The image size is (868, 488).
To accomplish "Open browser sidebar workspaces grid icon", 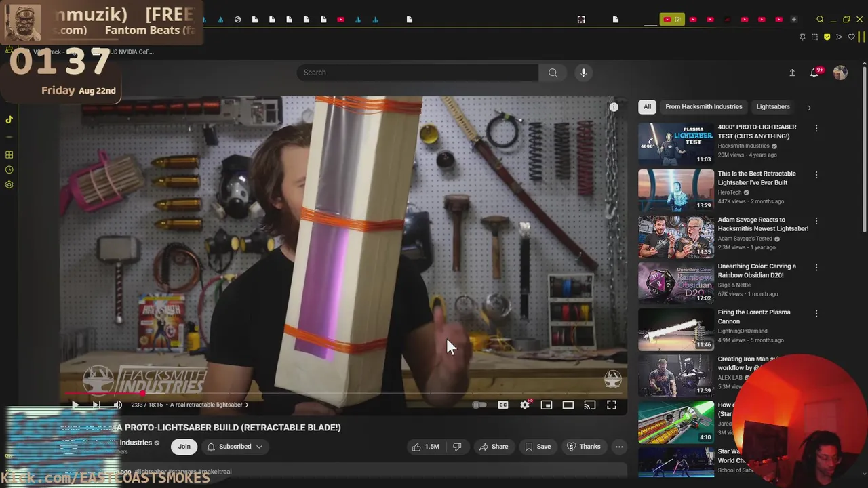I will 9,155.
